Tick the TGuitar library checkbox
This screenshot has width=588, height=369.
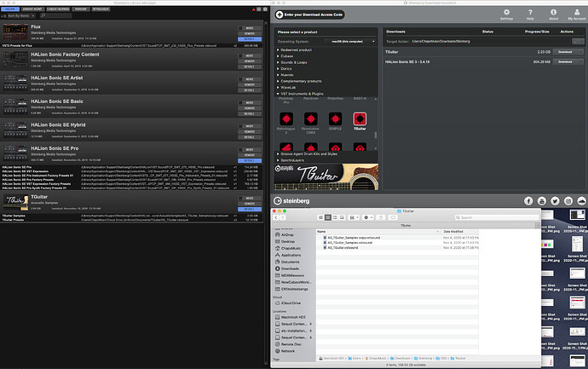(240, 199)
